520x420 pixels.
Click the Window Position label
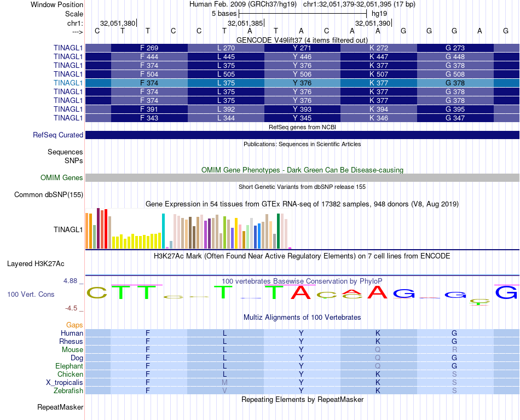click(57, 4)
